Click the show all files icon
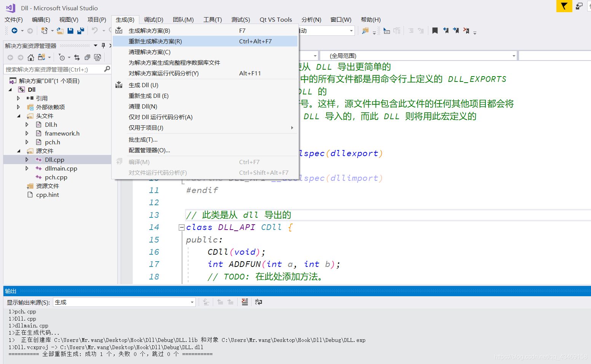 [x=97, y=57]
